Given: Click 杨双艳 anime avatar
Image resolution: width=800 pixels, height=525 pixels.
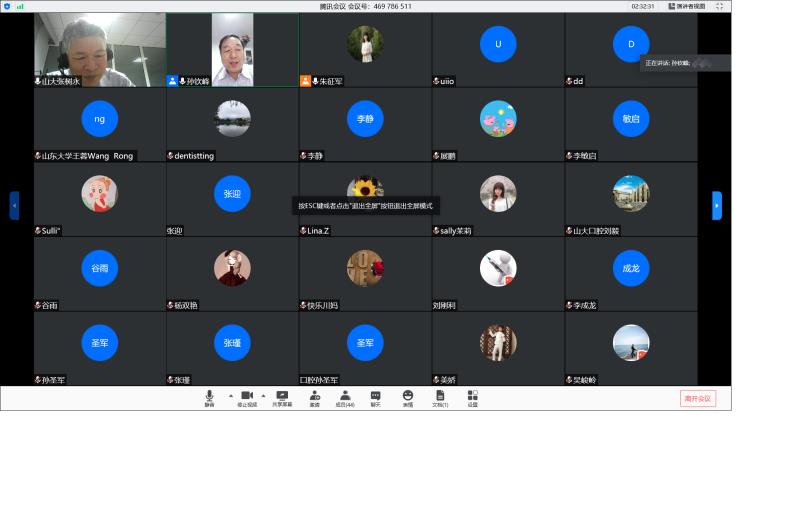Looking at the screenshot, I should (x=233, y=268).
